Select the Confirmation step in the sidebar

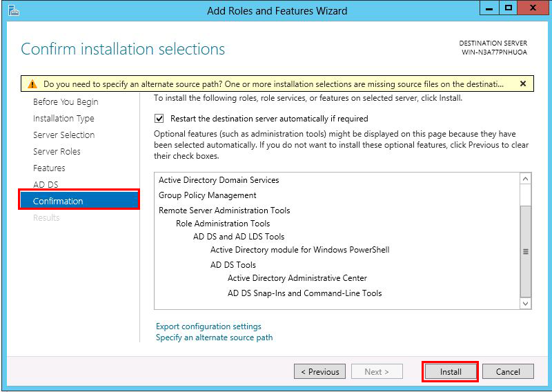(x=79, y=201)
